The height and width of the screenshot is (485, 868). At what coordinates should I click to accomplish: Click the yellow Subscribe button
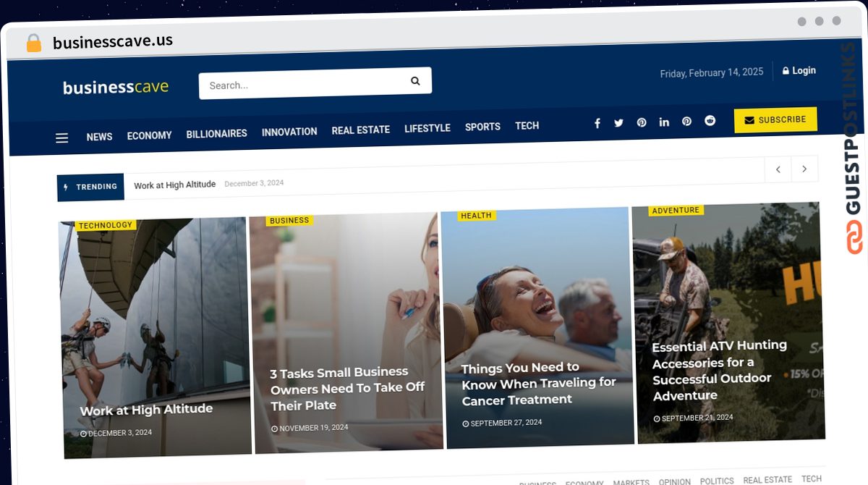[775, 120]
